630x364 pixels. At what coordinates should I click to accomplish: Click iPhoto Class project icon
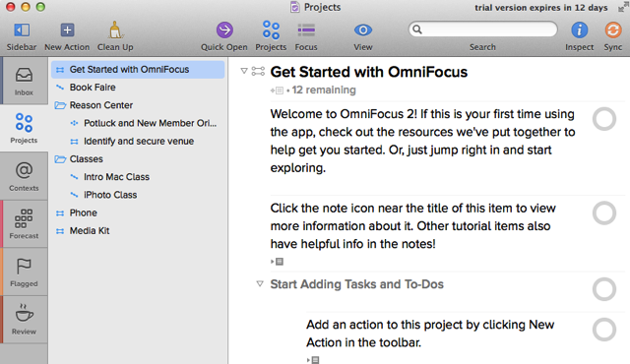[74, 195]
